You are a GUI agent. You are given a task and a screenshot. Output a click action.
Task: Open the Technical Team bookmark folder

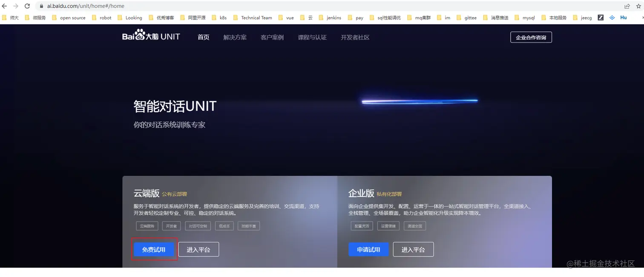252,18
